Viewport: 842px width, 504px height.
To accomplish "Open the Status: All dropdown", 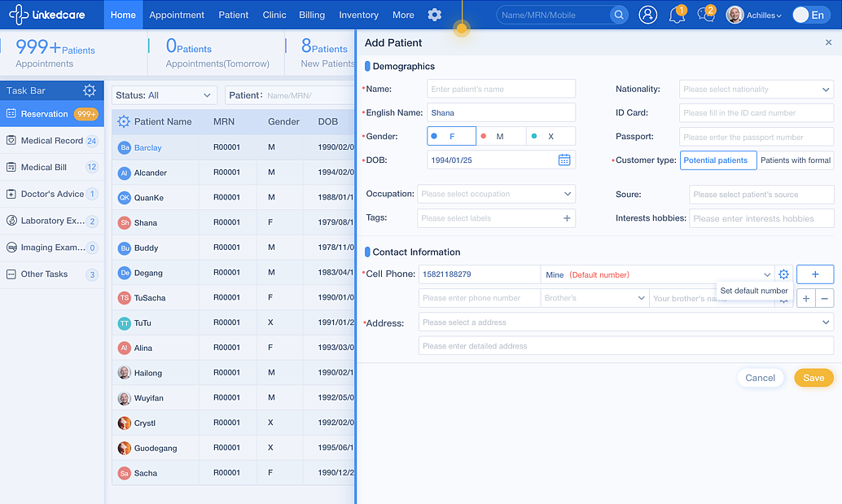I will [164, 95].
